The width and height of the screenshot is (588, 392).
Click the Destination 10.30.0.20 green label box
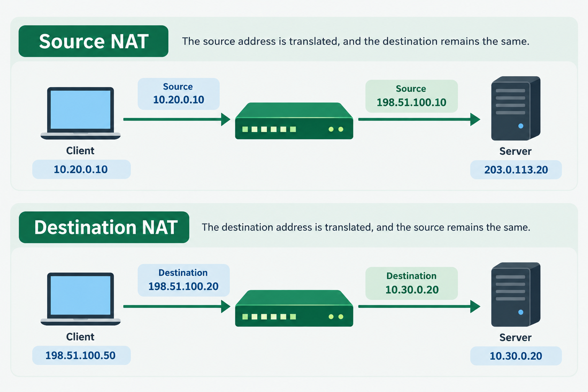tap(412, 283)
